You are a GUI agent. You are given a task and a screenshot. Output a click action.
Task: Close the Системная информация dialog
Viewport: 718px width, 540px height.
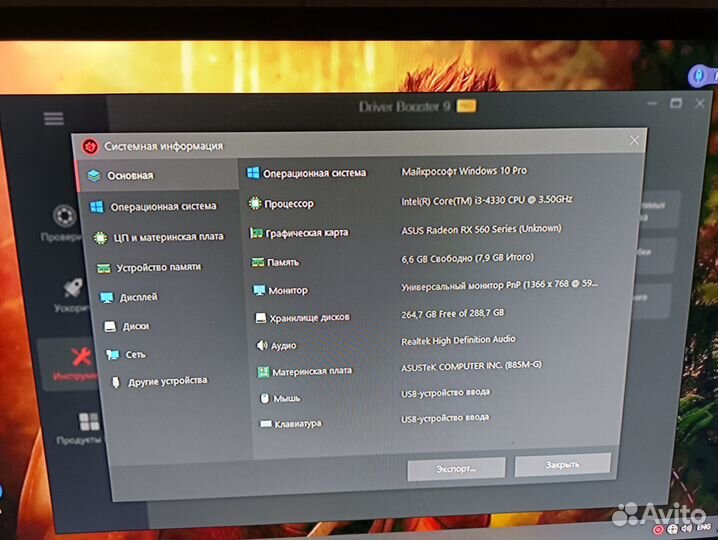(x=634, y=141)
